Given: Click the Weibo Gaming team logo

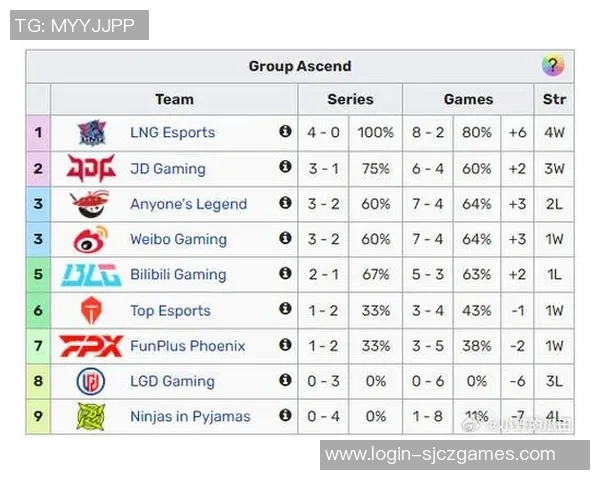Looking at the screenshot, I should click(91, 240).
